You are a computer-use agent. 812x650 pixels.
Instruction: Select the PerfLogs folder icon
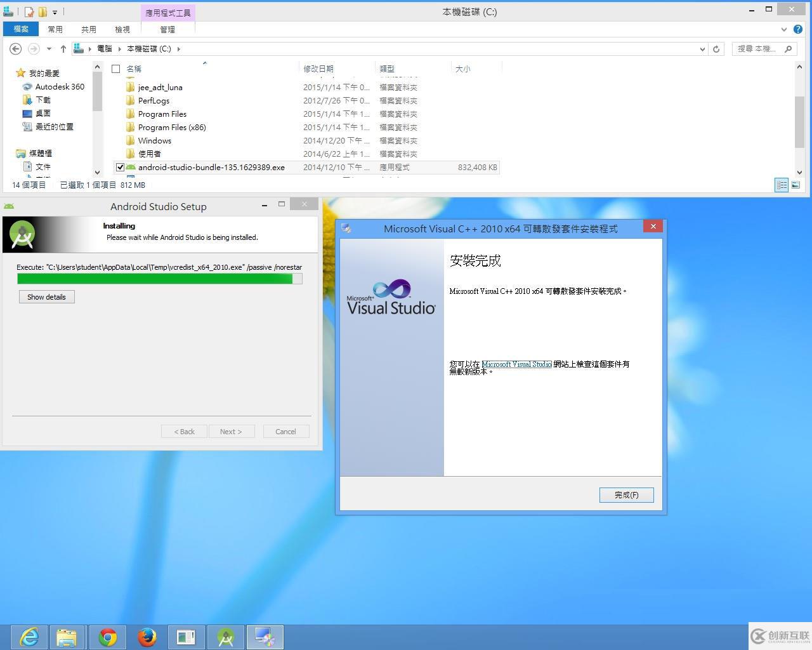pos(130,100)
